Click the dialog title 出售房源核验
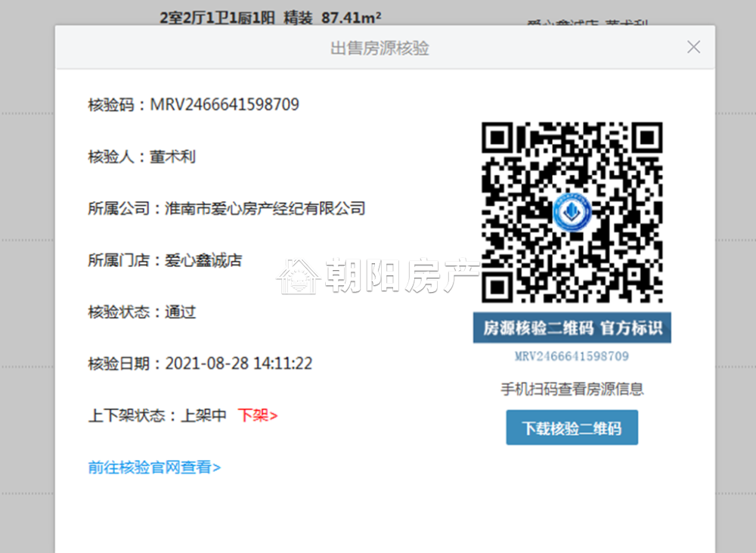 380,48
